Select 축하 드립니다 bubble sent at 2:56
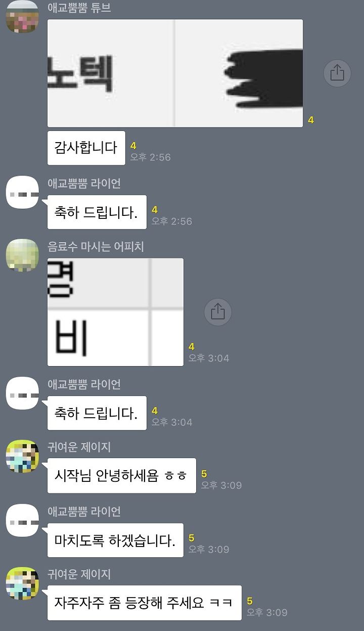This screenshot has width=364, height=631. click(x=97, y=212)
